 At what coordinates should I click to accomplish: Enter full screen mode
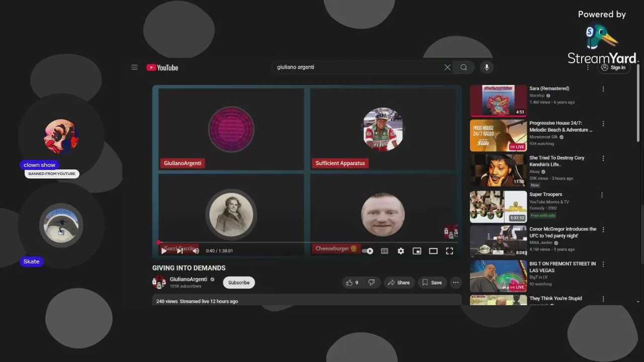449,251
